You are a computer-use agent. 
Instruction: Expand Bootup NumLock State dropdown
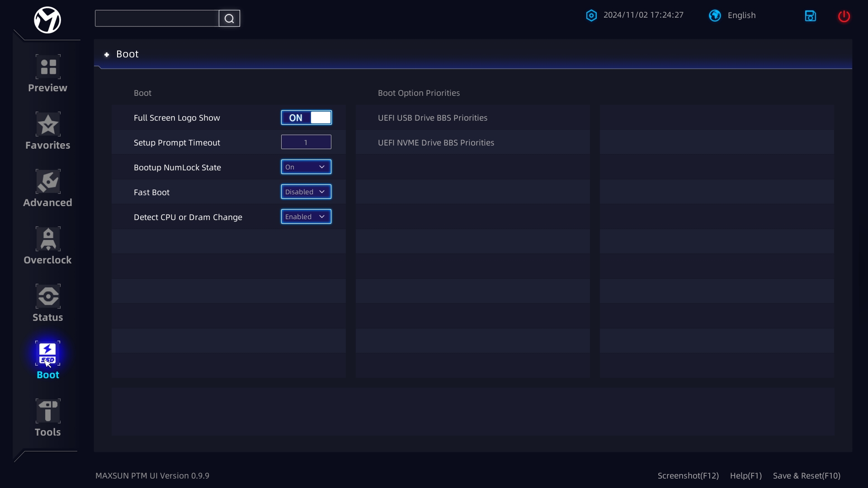(x=306, y=167)
